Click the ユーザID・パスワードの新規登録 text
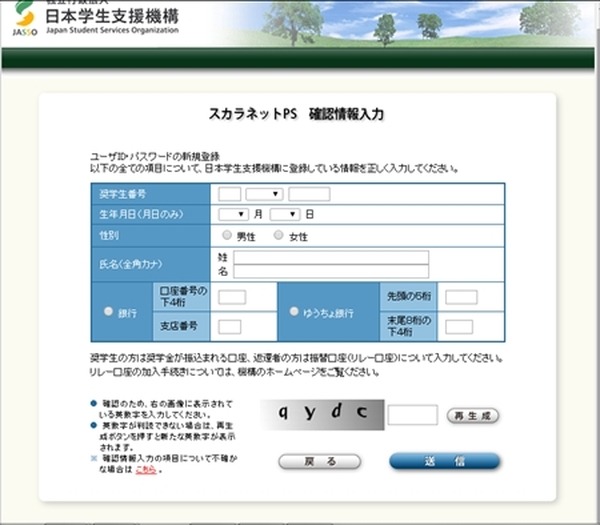Image resolution: width=600 pixels, height=525 pixels. click(x=155, y=157)
